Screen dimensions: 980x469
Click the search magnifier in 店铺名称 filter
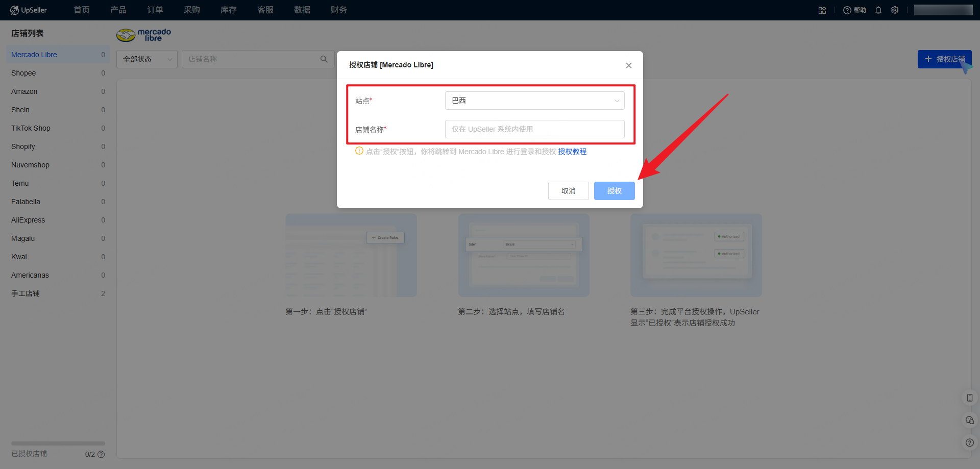[x=324, y=59]
